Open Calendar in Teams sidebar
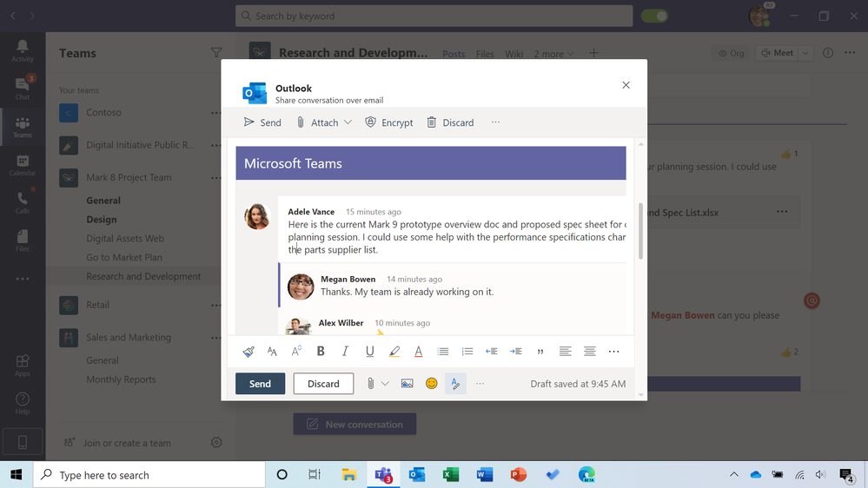Screen dimensions: 868x488 [x=23, y=165]
